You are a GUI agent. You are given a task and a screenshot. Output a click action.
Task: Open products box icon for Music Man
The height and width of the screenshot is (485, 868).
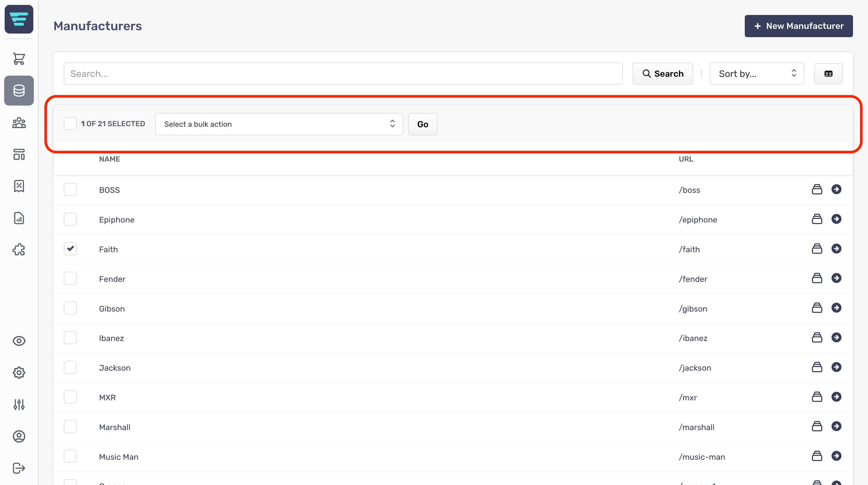[817, 456]
